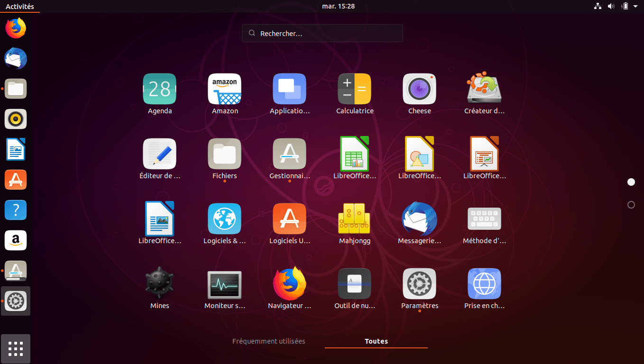Select first app page indicator dot
The height and width of the screenshot is (364, 644).
coord(631,182)
